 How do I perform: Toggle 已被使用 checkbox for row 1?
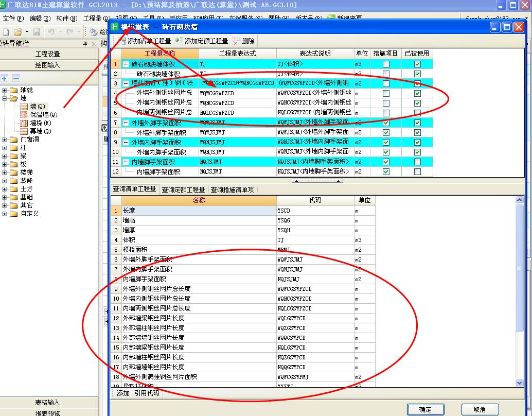pyautogui.click(x=417, y=64)
